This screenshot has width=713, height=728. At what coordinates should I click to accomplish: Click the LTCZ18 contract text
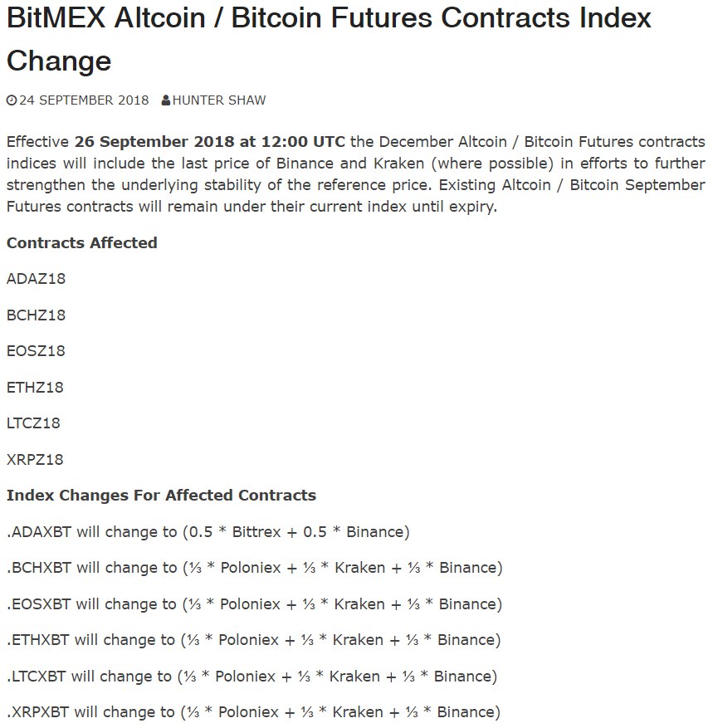[x=33, y=423]
